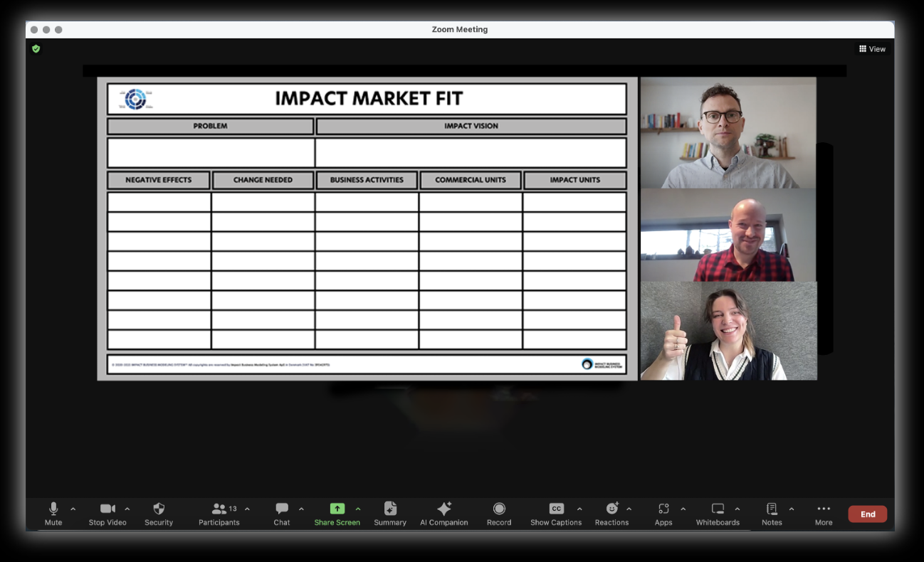The height and width of the screenshot is (562, 924).
Task: Click the IMPACT VISION header
Action: click(471, 126)
